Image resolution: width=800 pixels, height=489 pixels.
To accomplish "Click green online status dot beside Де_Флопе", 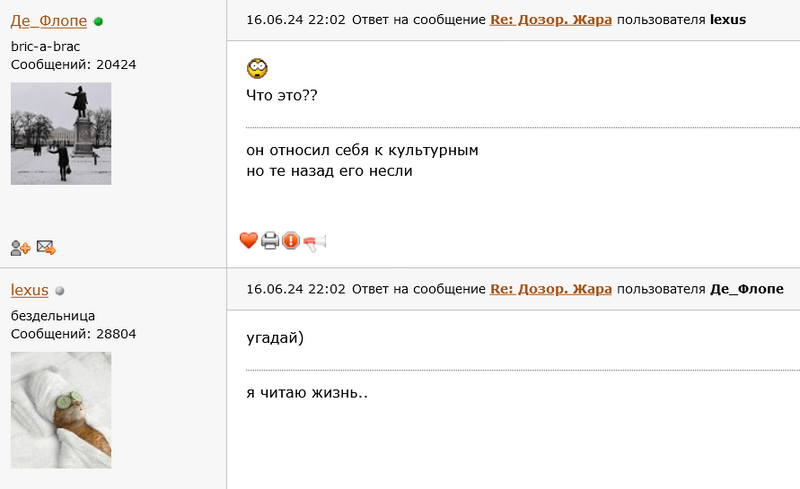I will point(97,21).
